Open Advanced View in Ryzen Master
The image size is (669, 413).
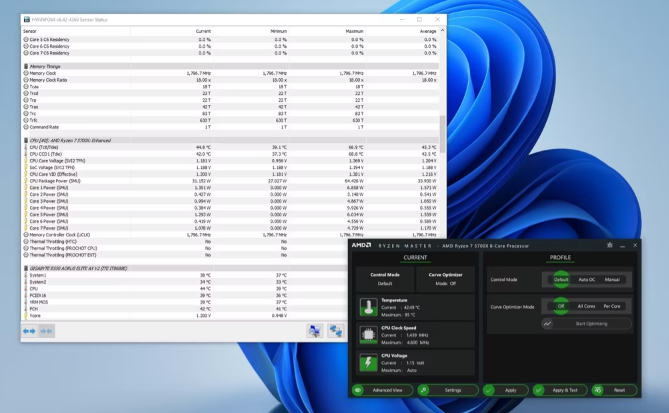pos(382,390)
